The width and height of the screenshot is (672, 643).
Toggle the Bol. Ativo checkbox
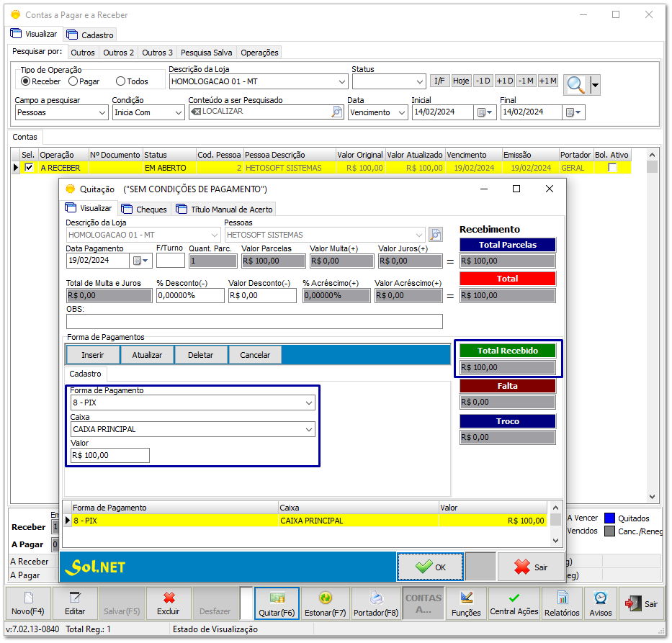[612, 168]
